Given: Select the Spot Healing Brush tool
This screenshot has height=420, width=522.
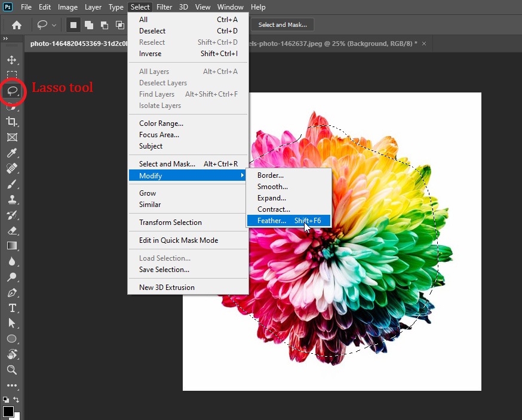Looking at the screenshot, I should (x=12, y=168).
